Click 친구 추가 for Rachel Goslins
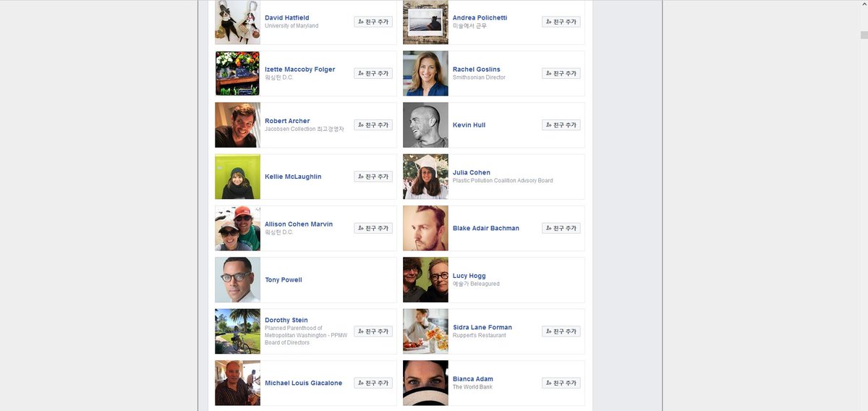Viewport: 868px width, 411px height. (561, 73)
